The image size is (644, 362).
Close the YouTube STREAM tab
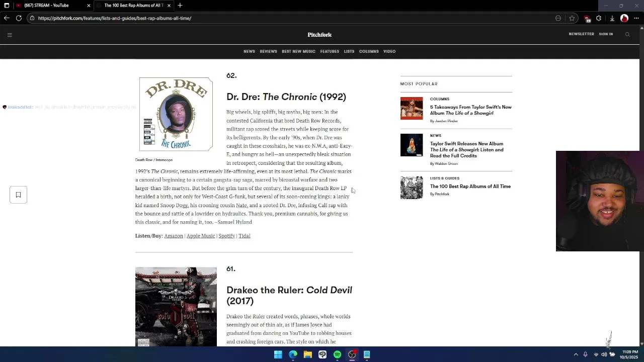click(x=89, y=6)
